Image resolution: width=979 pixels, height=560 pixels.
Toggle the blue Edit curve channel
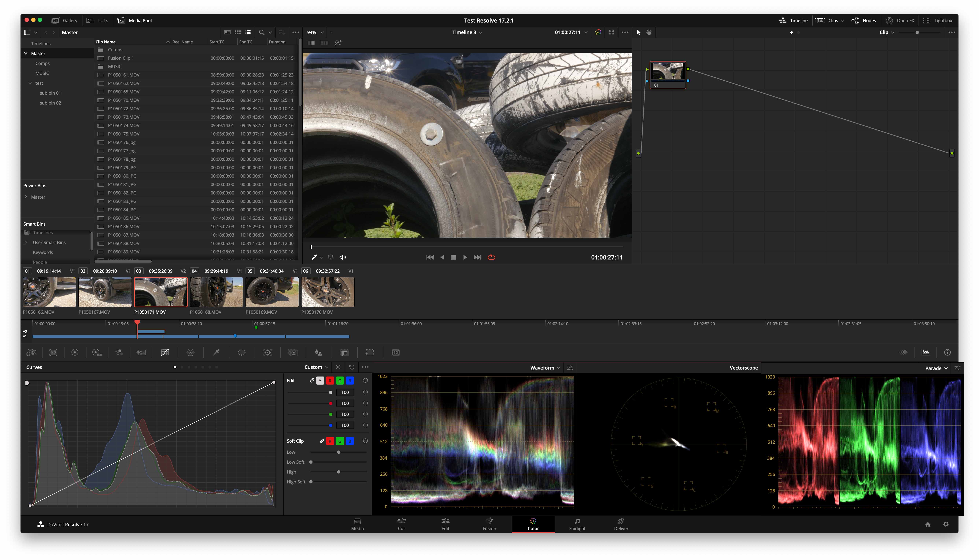click(350, 381)
